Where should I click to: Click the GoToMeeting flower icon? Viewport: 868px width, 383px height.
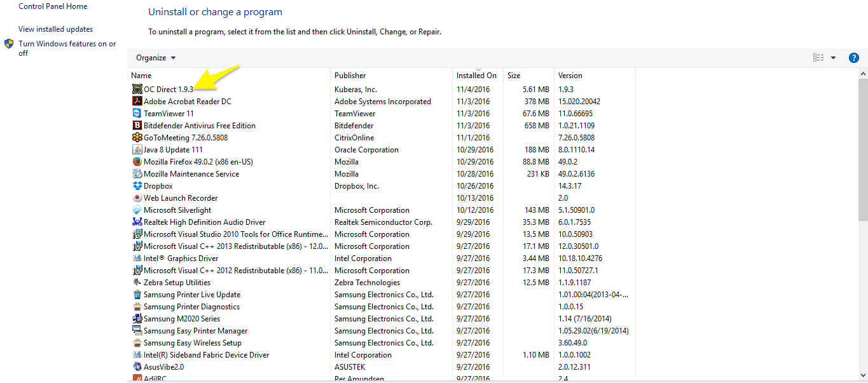pyautogui.click(x=137, y=138)
